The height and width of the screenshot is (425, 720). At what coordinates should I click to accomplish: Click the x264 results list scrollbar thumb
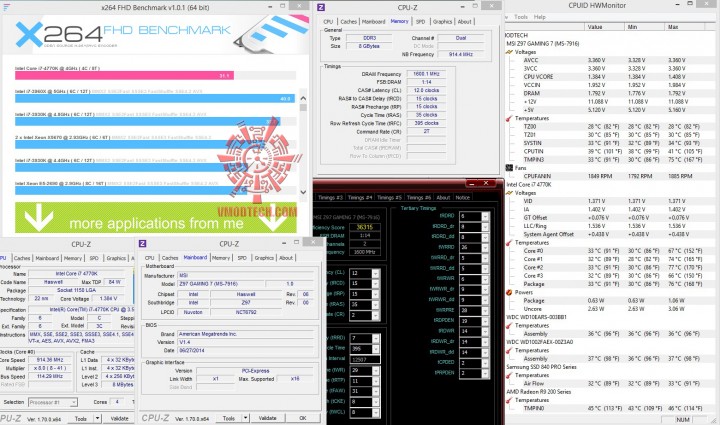303,107
